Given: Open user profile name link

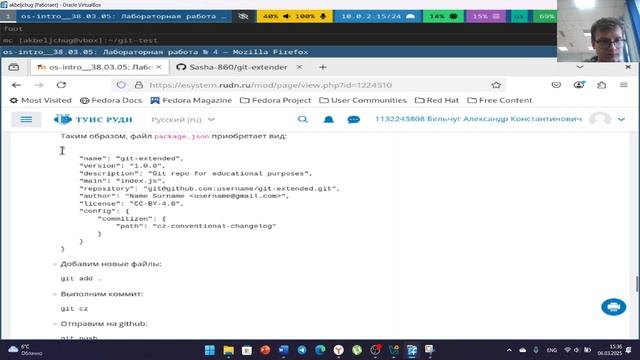Looking at the screenshot, I should [x=478, y=119].
